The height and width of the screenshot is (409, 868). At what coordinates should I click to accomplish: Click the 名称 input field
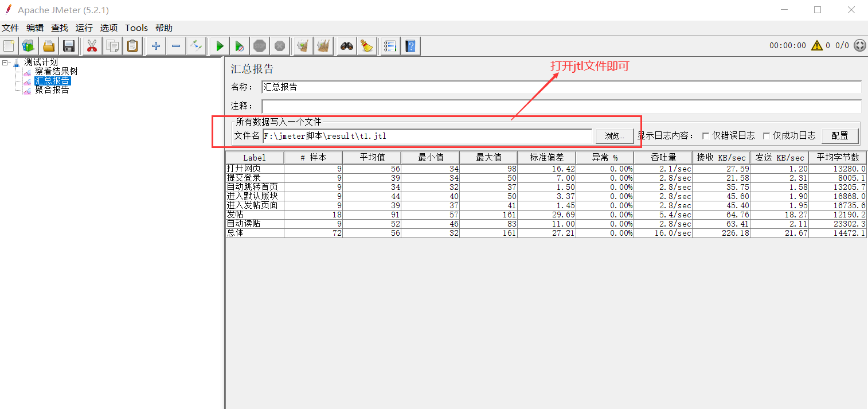click(x=561, y=87)
